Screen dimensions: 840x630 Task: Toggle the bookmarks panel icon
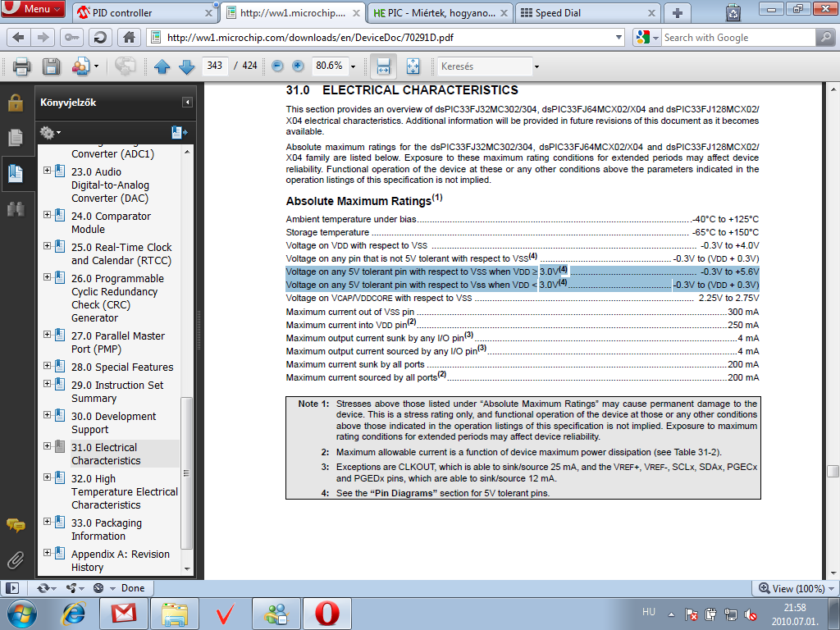click(16, 174)
